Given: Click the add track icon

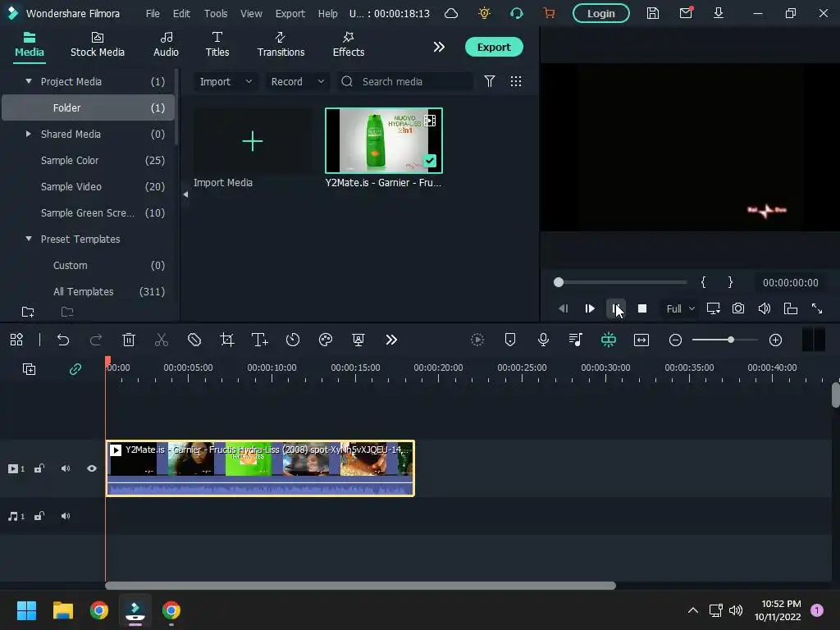Looking at the screenshot, I should pyautogui.click(x=29, y=368).
